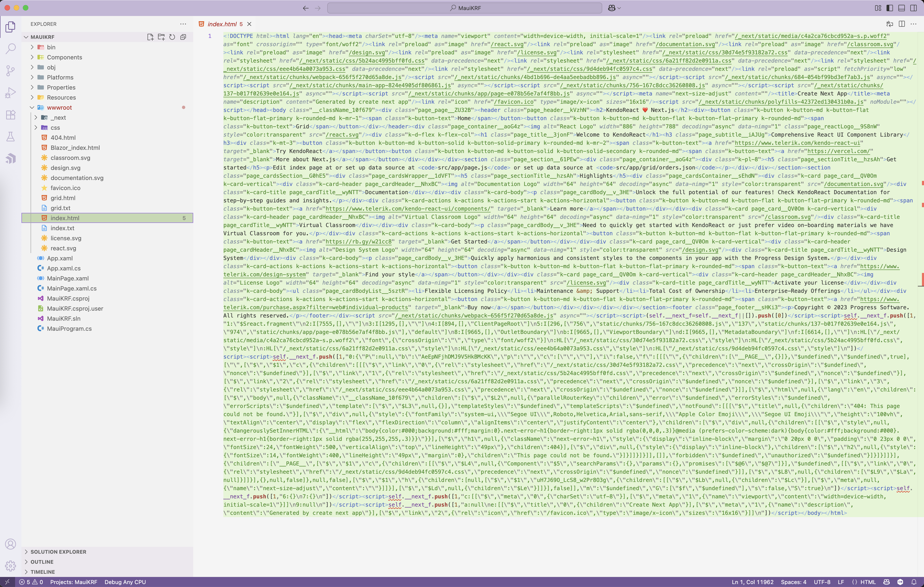Viewport: 924px width, 587px height.
Task: Refresh the Explorer file tree
Action: 172,37
